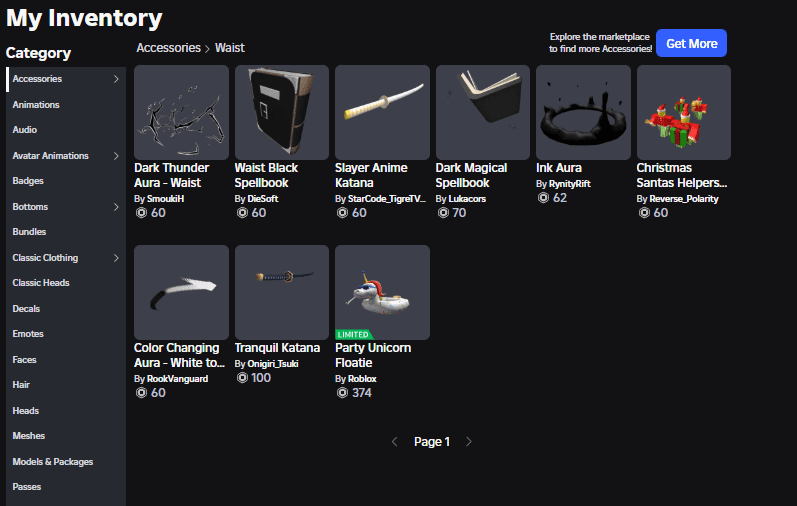The width and height of the screenshot is (797, 506).
Task: Open the Color Changing Aura thumbnail
Action: (181, 292)
